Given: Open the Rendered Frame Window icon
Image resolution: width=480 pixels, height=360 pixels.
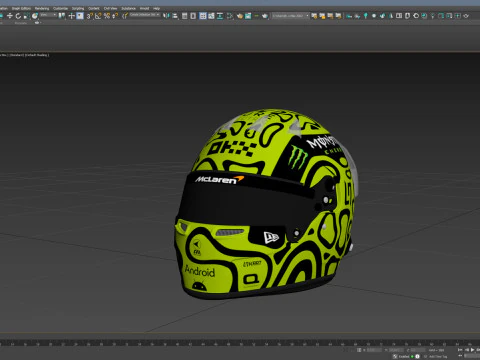Looking at the screenshot, I should (x=248, y=16).
